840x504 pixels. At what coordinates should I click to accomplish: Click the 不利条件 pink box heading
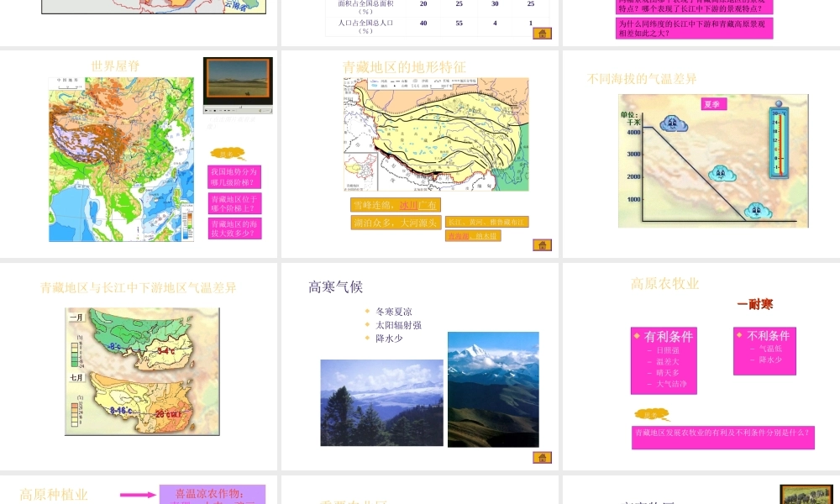coord(768,336)
